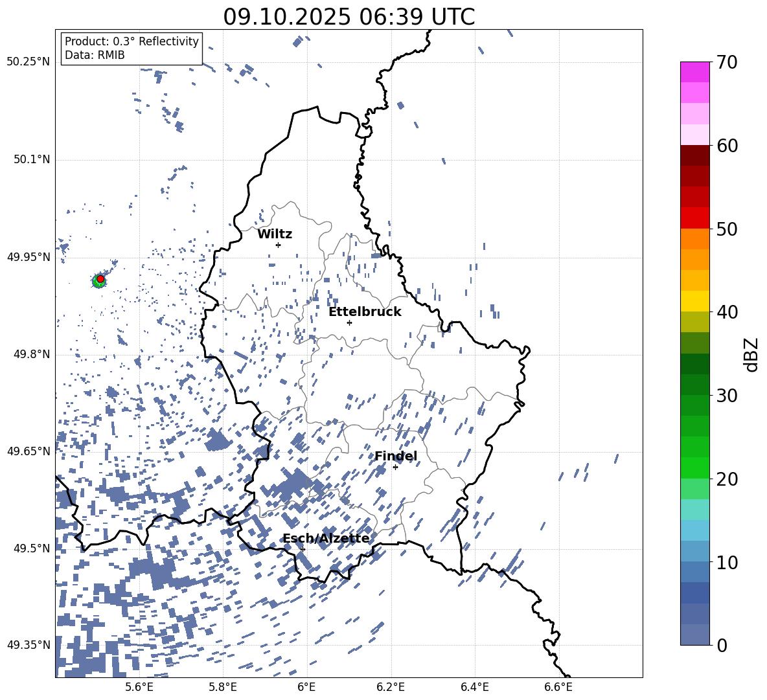Click the 40 colorbar tick label
Screen dimensions: 767x700
click(727, 312)
